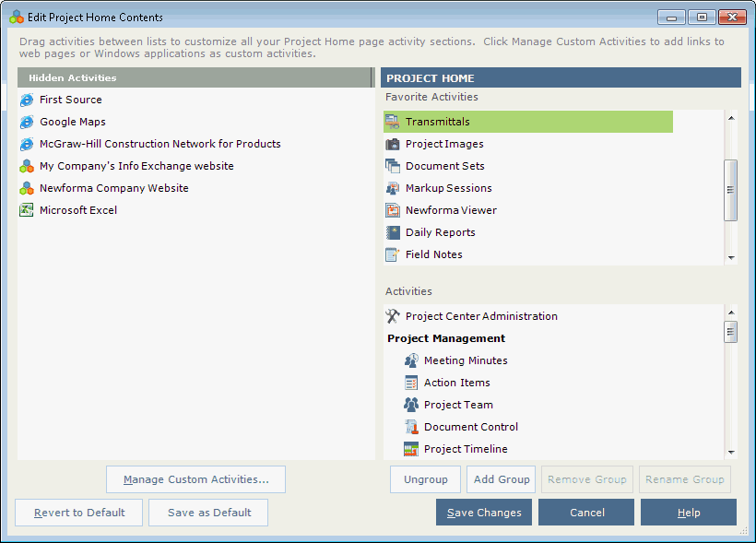Click the Document Control icon
This screenshot has width=756, height=543.
point(411,427)
